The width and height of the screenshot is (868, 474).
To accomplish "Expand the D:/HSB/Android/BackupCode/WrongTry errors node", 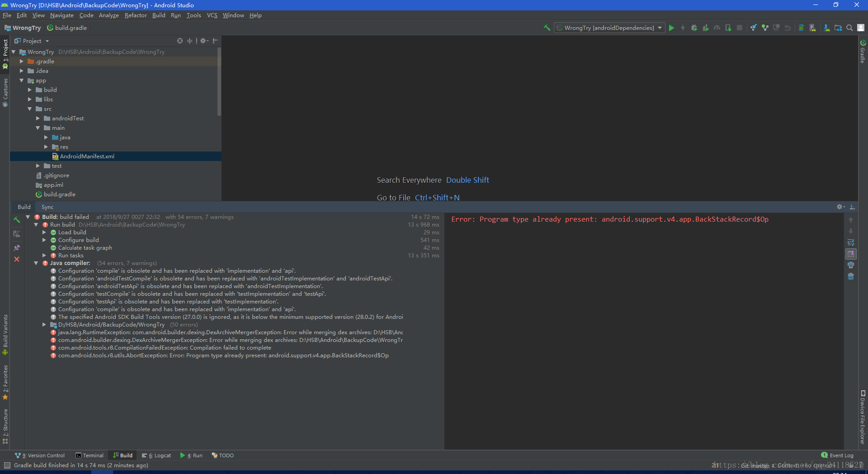I will coord(44,324).
